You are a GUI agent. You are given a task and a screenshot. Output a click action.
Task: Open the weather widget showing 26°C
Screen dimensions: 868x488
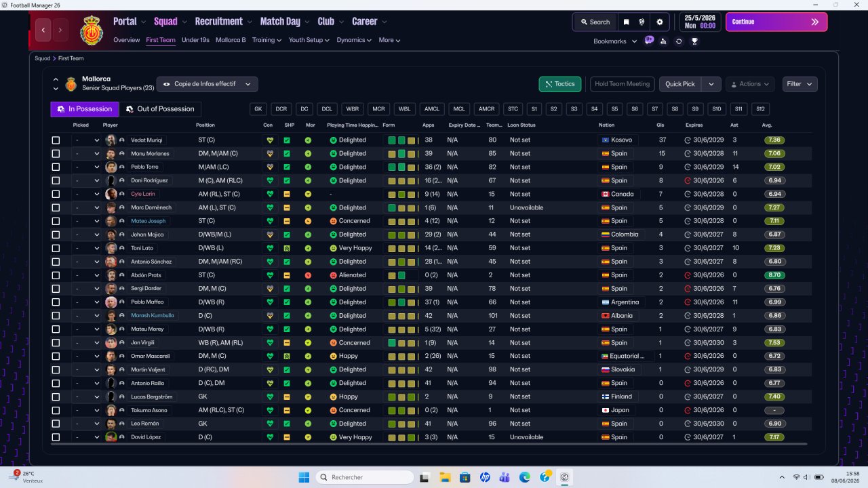(27, 477)
